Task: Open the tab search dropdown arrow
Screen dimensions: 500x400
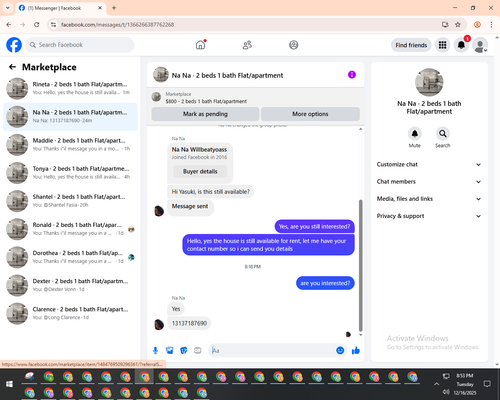Action: 8,8
